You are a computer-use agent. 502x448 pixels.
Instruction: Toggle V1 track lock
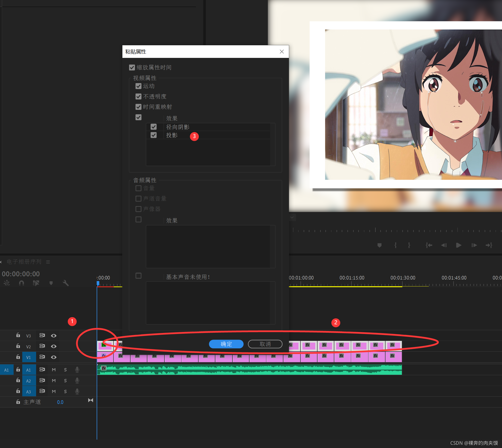18,357
